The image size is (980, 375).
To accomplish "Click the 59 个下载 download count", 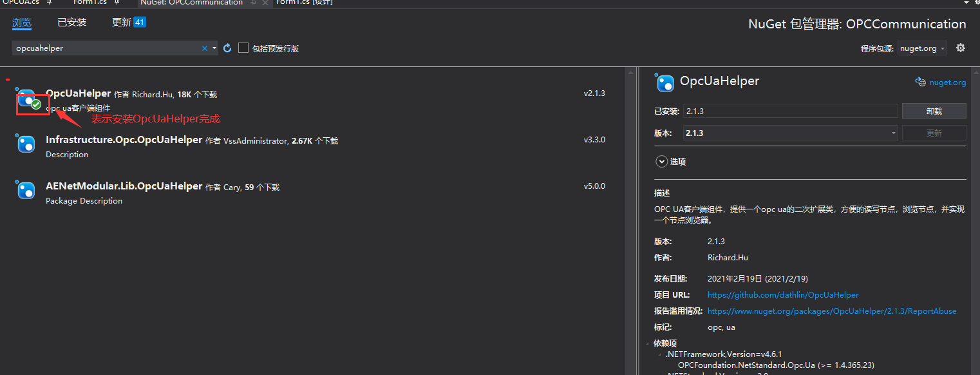I will pos(262,187).
